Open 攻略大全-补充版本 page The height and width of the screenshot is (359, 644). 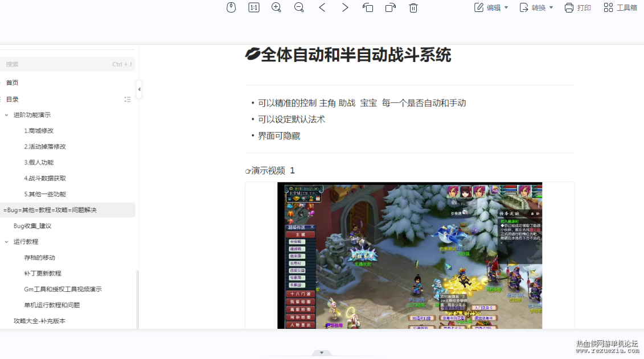[39, 321]
